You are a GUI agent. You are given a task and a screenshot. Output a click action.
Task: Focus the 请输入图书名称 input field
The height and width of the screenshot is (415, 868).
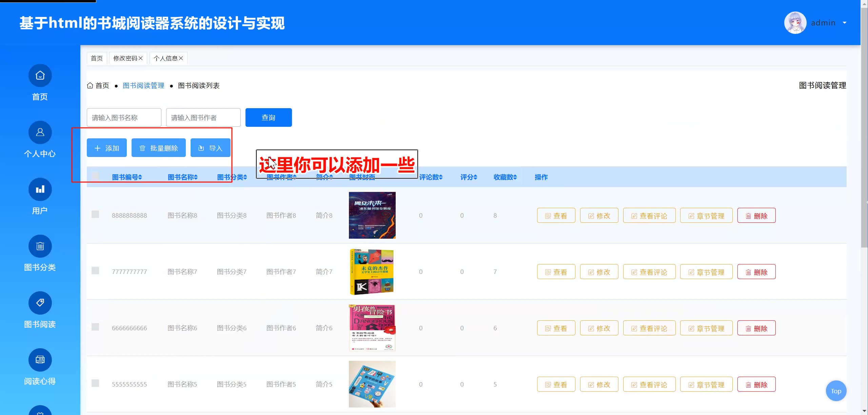(x=124, y=117)
